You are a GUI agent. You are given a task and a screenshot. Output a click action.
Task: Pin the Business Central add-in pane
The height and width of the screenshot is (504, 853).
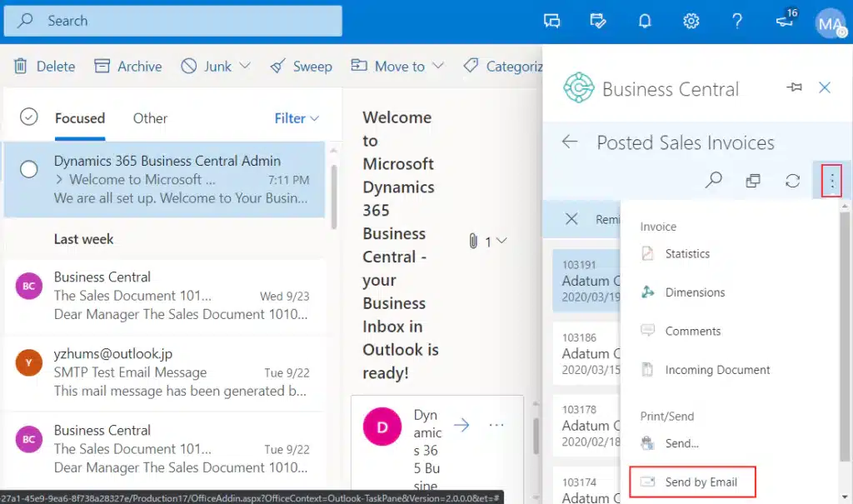point(794,87)
